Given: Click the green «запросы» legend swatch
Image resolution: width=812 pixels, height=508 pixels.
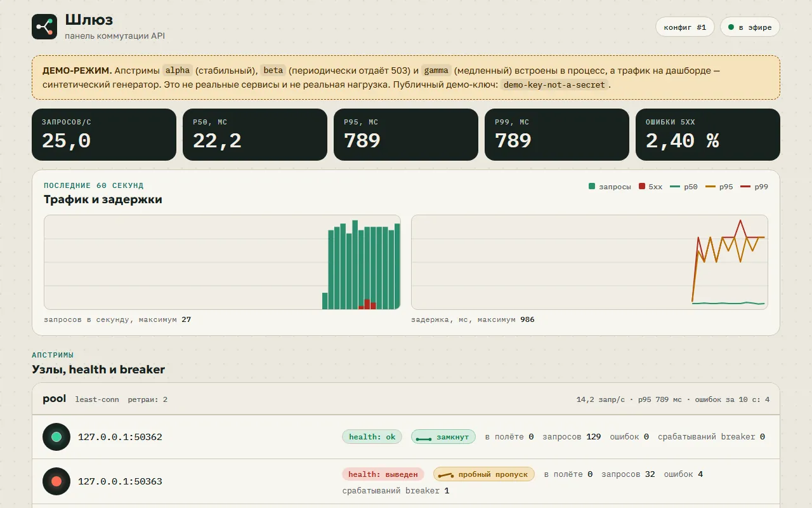Looking at the screenshot, I should click(592, 187).
